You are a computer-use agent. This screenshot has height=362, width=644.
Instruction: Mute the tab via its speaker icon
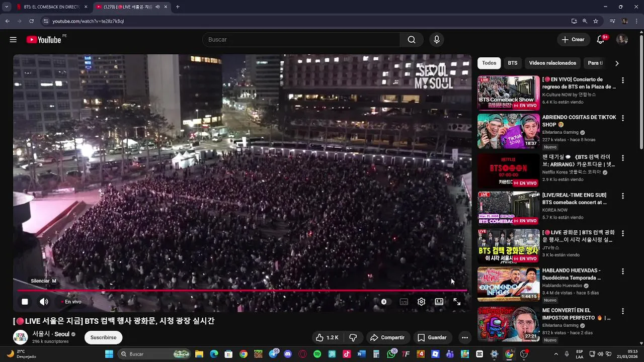point(157,7)
